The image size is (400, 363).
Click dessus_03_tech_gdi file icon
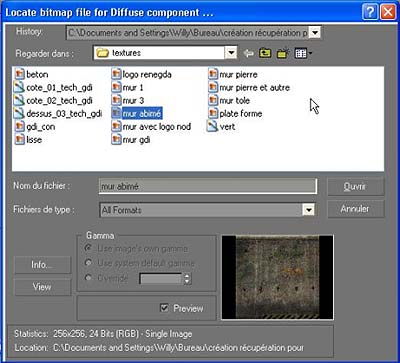tap(20, 113)
